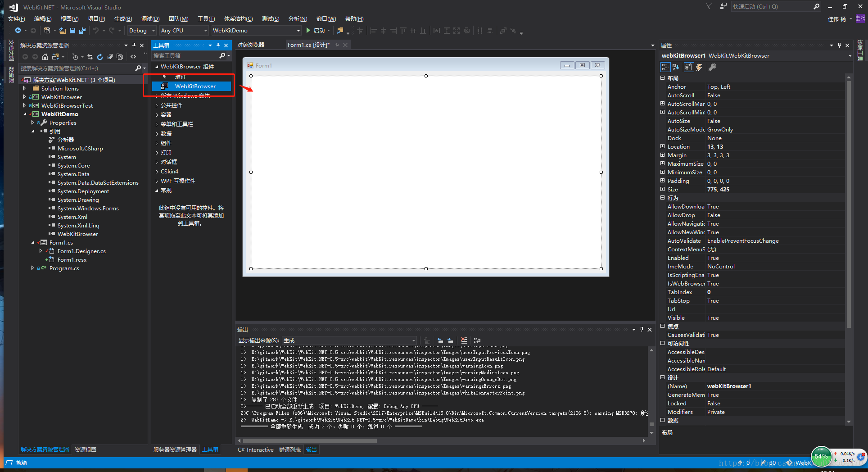Expand the 公共控件 toolbox group

tap(157, 105)
